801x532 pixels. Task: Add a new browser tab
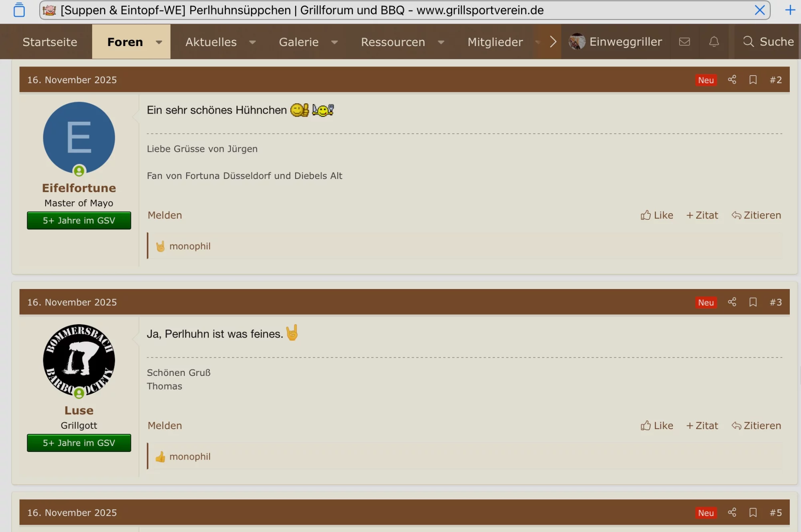[x=790, y=10]
